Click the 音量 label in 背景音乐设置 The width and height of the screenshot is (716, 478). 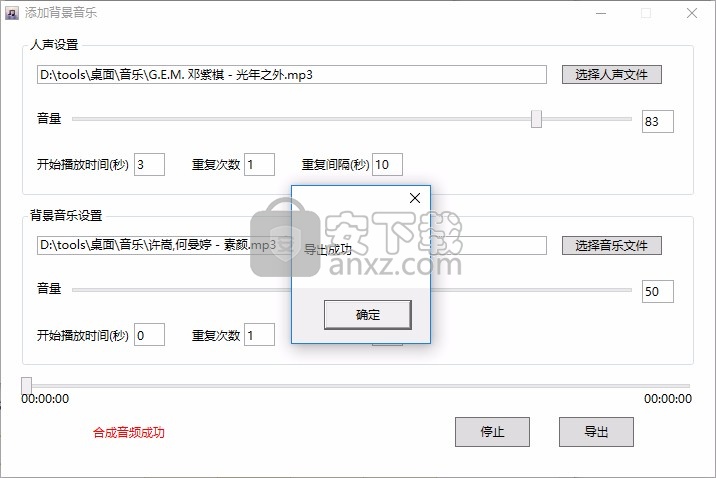[x=49, y=289]
